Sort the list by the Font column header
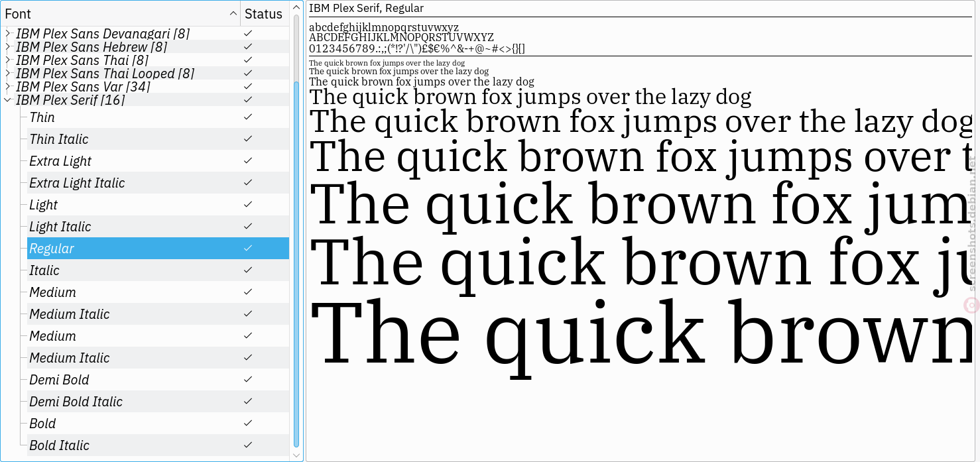The height and width of the screenshot is (462, 980). tap(121, 13)
